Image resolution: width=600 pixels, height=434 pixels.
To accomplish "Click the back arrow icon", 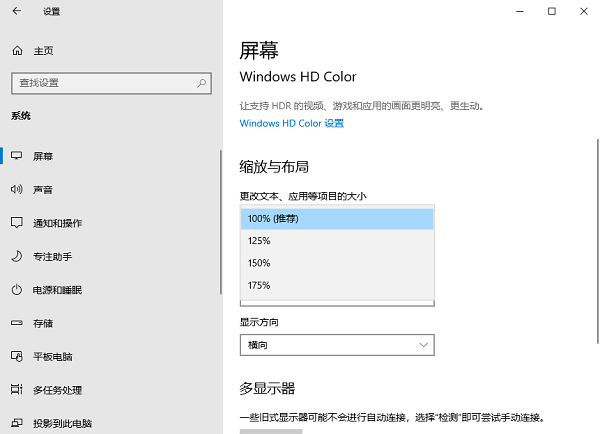I will pos(16,12).
